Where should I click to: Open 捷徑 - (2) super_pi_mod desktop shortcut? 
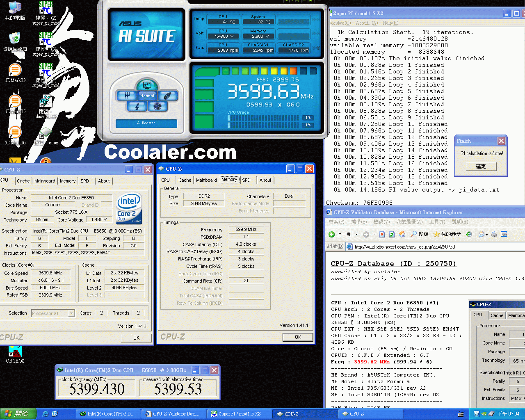pyautogui.click(x=46, y=13)
